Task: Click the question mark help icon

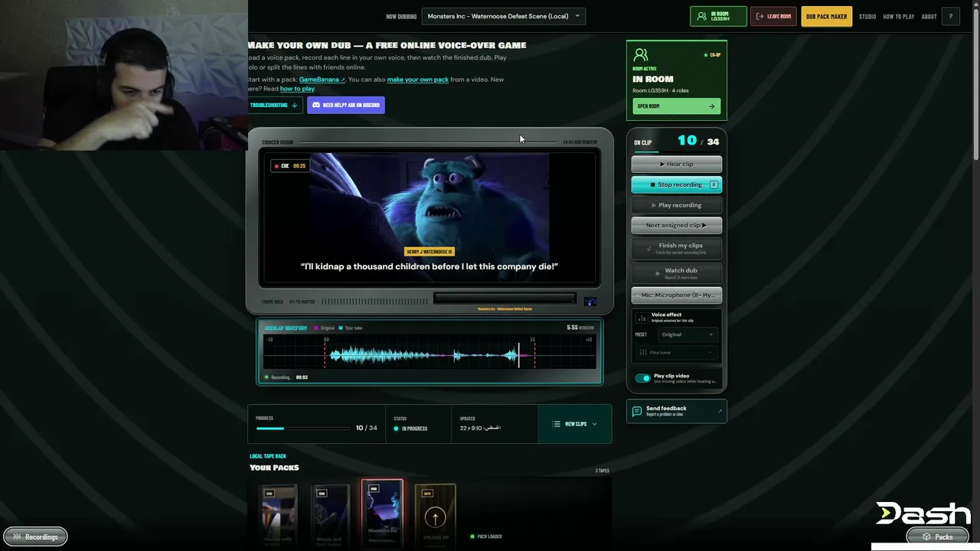Action: [x=951, y=16]
